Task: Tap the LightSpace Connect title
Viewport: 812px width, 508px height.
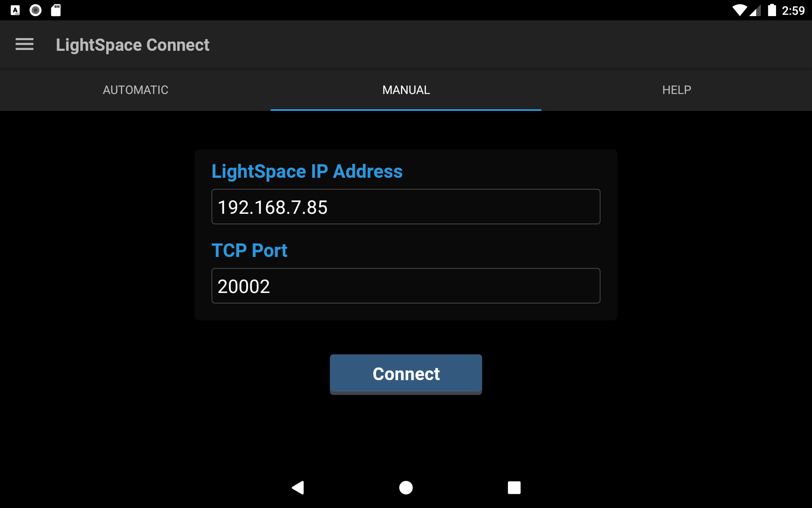Action: [132, 44]
